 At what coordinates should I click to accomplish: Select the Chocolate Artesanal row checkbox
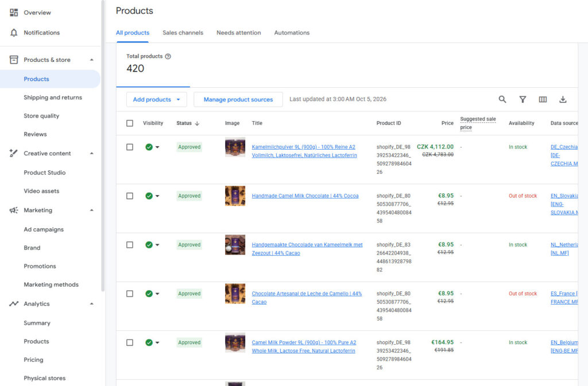130,294
